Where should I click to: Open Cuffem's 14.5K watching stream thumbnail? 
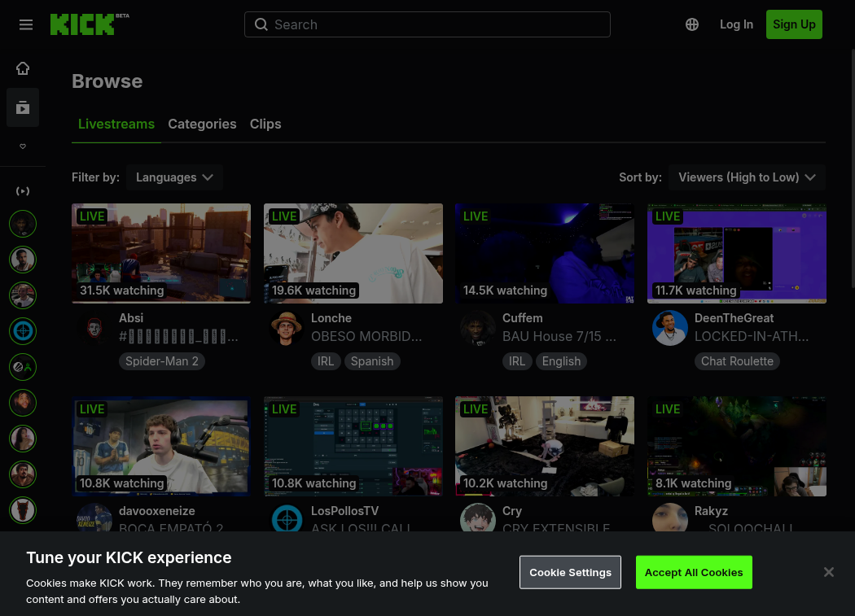[x=545, y=254]
